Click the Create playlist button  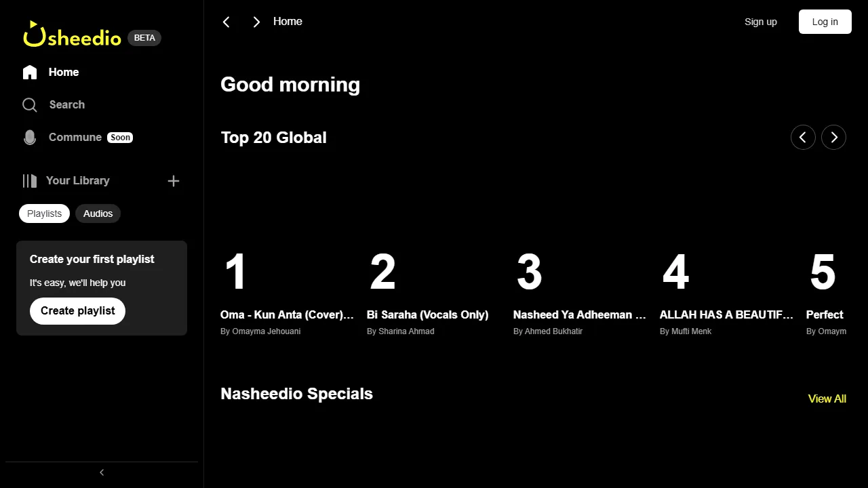(x=77, y=310)
